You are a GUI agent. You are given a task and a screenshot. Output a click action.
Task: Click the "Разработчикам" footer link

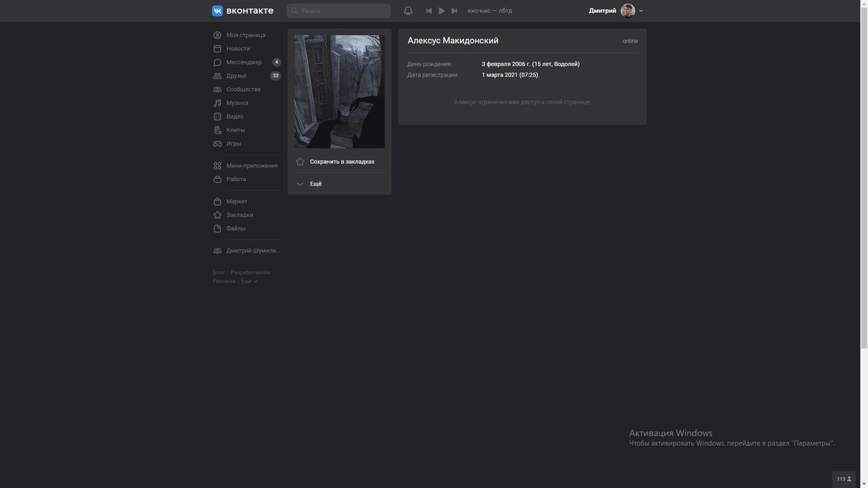(250, 272)
